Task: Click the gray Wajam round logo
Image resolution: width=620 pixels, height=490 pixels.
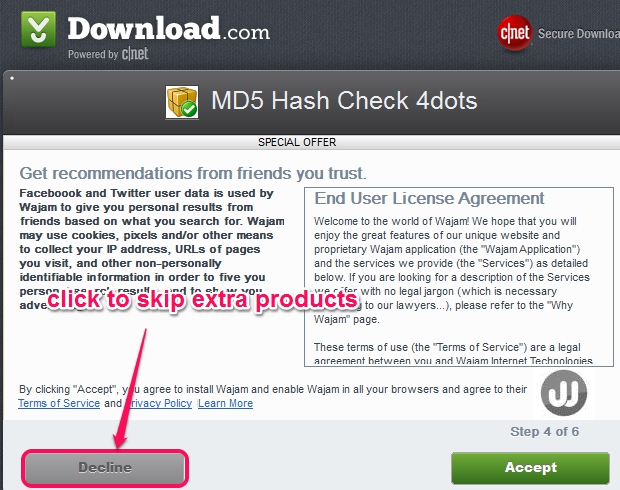Action: coord(564,393)
